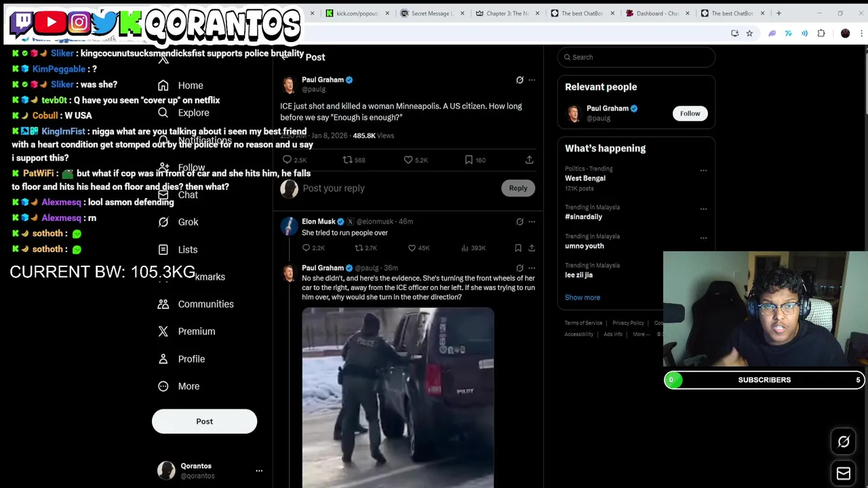
Task: Open the floating Messages envelope button
Action: pyautogui.click(x=844, y=474)
